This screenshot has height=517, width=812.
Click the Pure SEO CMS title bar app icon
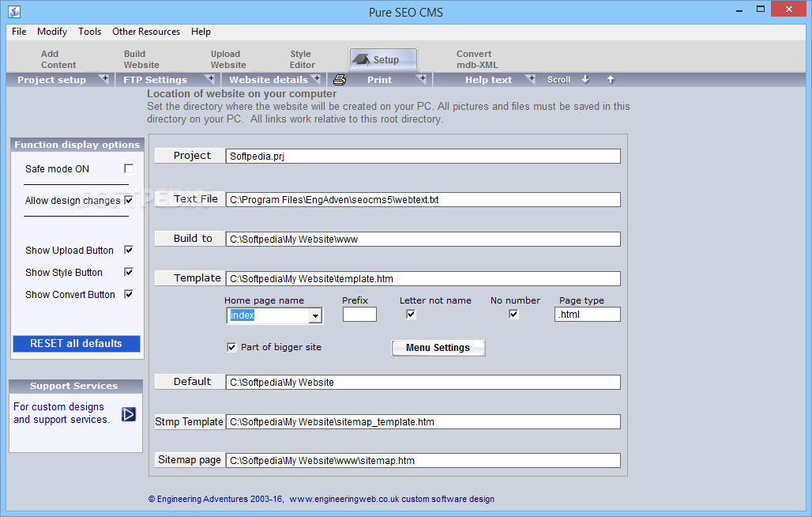click(x=14, y=11)
